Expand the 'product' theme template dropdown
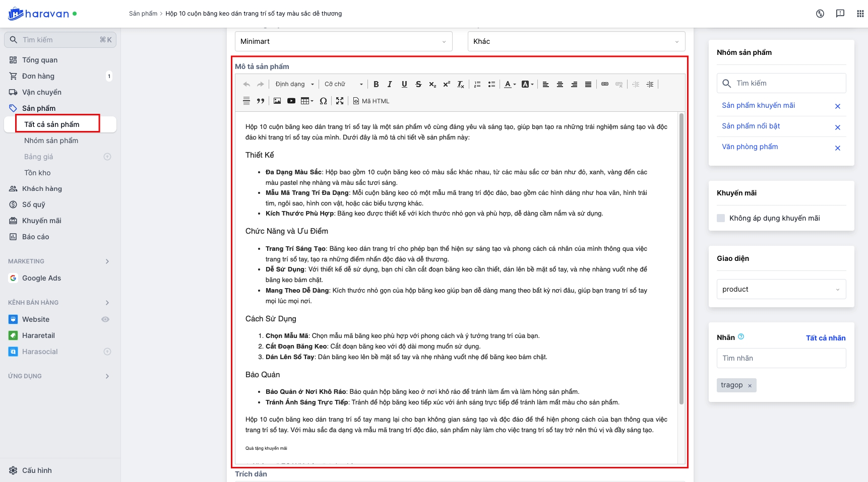The image size is (868, 482). (x=781, y=290)
